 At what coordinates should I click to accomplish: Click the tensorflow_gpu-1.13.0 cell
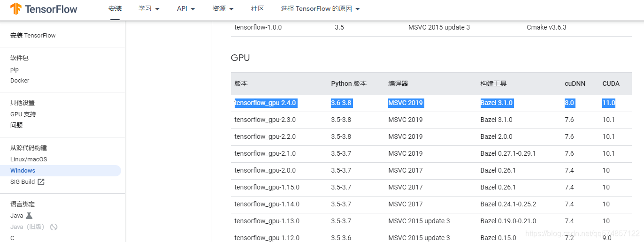(x=267, y=221)
